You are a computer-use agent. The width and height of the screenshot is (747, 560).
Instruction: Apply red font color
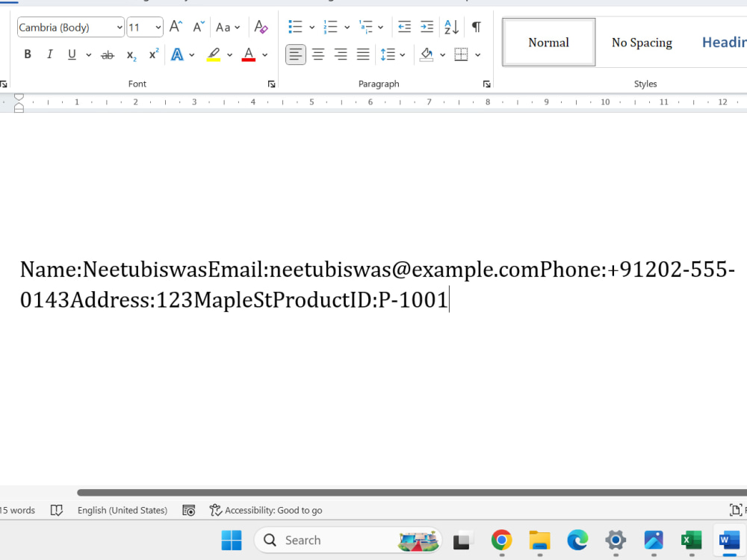(x=249, y=55)
